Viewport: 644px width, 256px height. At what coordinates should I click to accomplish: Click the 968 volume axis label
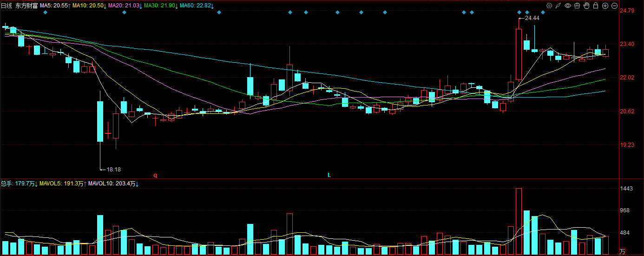[x=625, y=211]
